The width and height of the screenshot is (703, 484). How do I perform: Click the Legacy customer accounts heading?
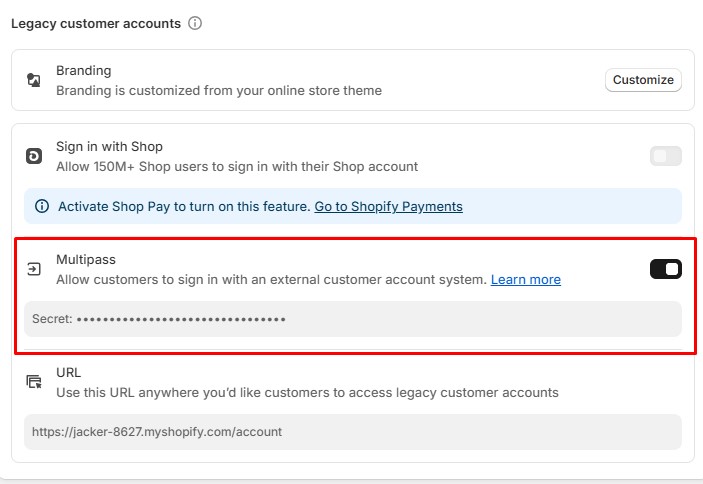tap(96, 23)
